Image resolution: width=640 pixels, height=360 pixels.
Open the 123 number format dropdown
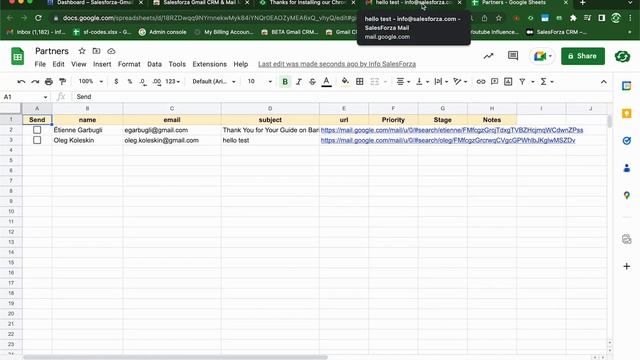pyautogui.click(x=173, y=82)
